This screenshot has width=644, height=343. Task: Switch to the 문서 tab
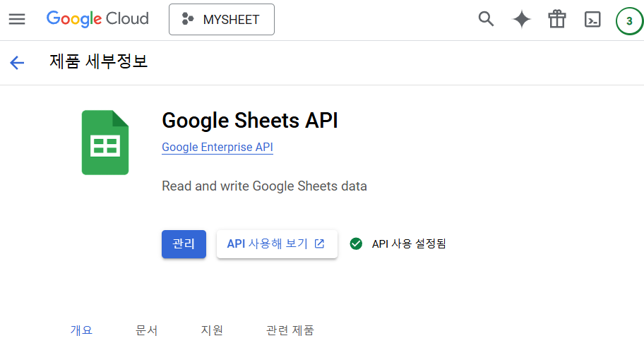[x=147, y=330]
